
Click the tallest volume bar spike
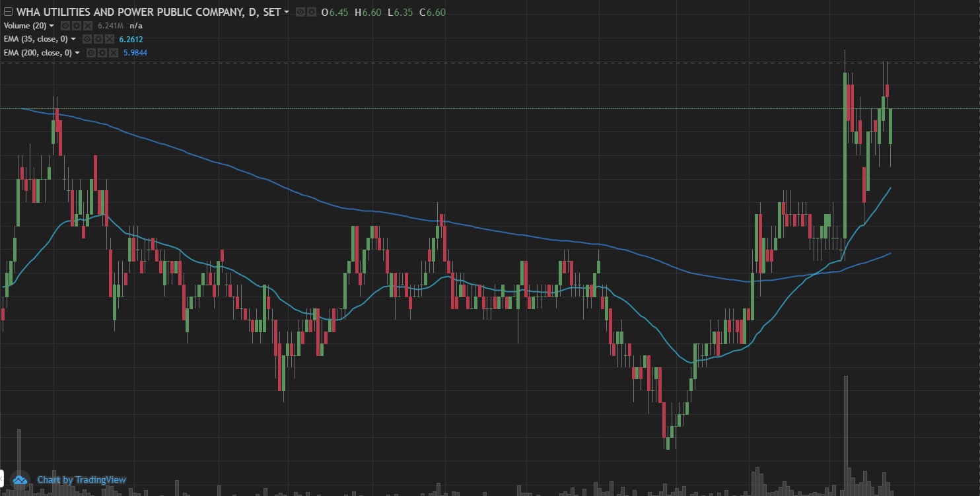[845, 436]
